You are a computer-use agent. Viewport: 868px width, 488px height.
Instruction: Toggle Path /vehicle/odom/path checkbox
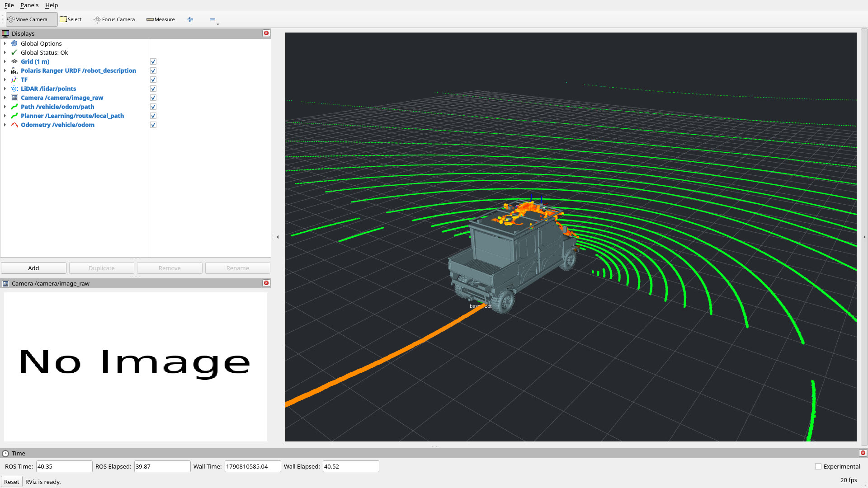(x=153, y=107)
